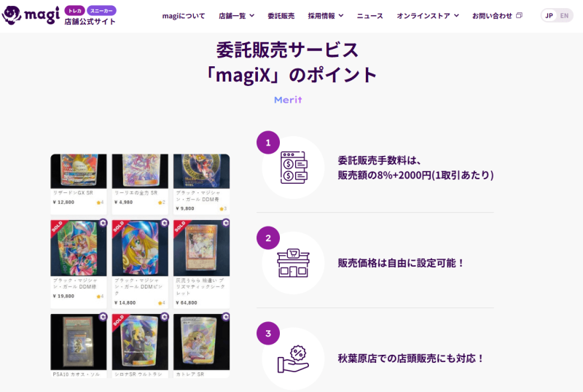The width and height of the screenshot is (583, 392).
Task: Go to the ニュース page
Action: tap(369, 15)
